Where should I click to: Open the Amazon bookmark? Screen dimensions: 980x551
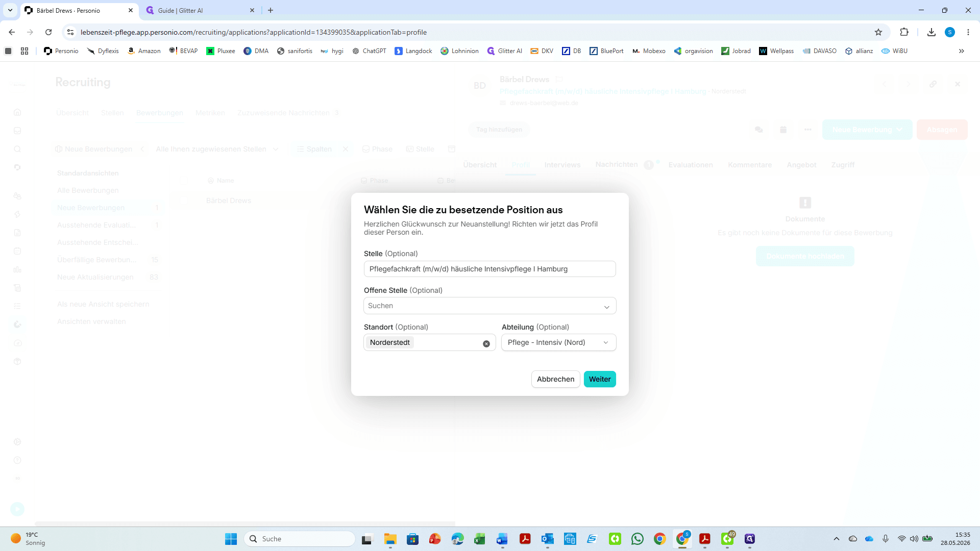[x=144, y=51]
